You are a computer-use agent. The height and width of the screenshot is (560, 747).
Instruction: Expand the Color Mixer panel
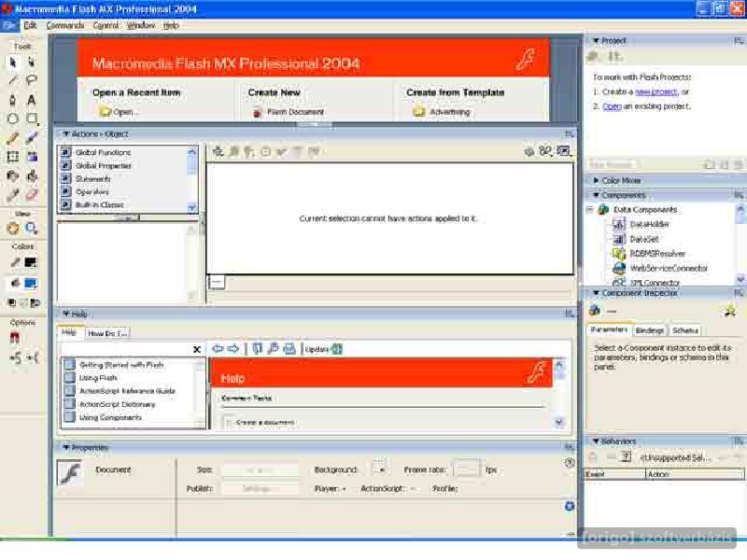click(x=596, y=180)
